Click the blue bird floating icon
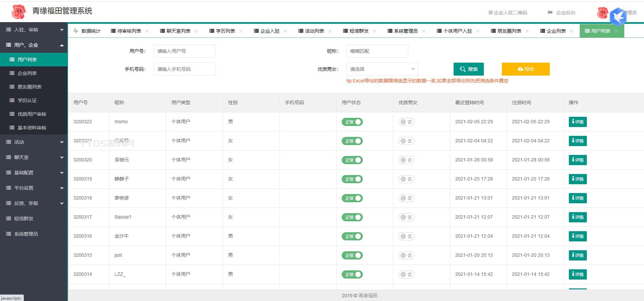Viewport: 644px width, 301px height. [618, 17]
